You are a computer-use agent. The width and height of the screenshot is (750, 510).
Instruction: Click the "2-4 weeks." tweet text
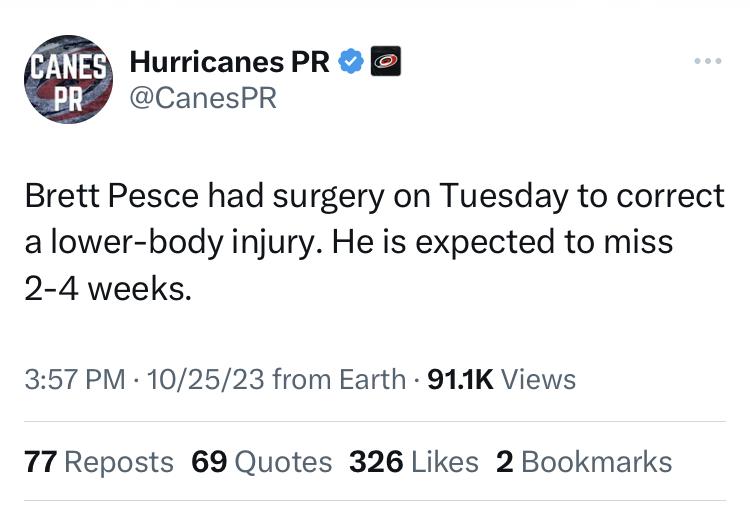[x=107, y=290]
